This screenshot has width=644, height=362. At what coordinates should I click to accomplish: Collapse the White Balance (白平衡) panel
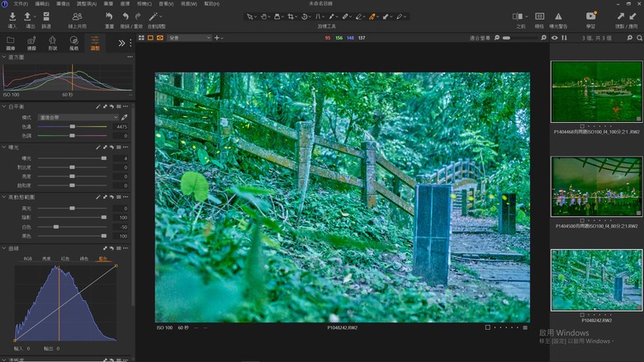pyautogui.click(x=4, y=106)
